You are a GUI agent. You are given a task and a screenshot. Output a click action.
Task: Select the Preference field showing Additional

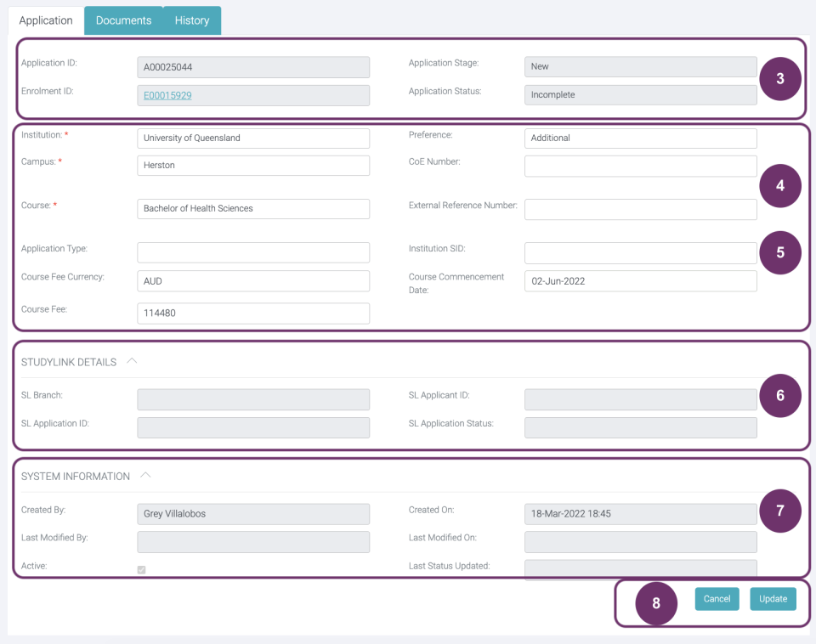point(640,138)
